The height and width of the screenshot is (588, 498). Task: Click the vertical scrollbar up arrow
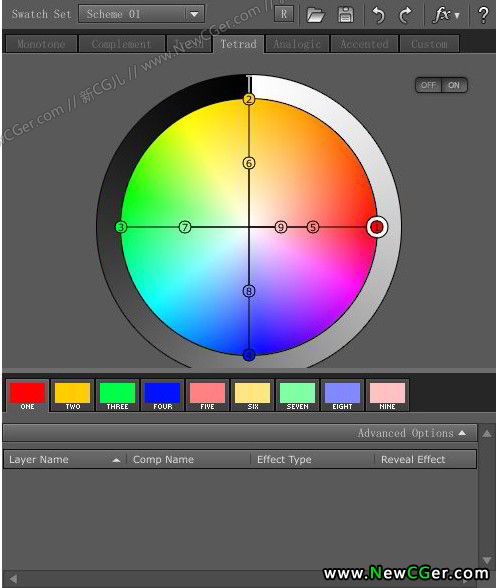(487, 434)
